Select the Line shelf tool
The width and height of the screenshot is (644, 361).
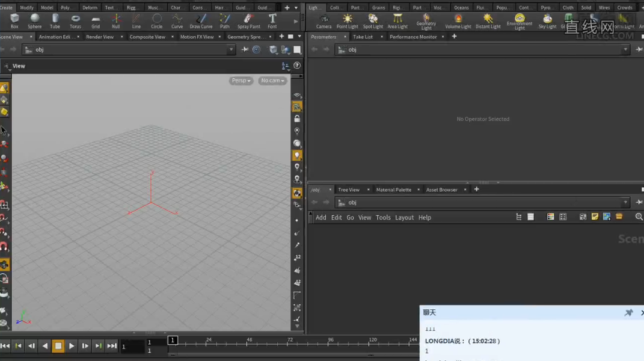point(136,21)
